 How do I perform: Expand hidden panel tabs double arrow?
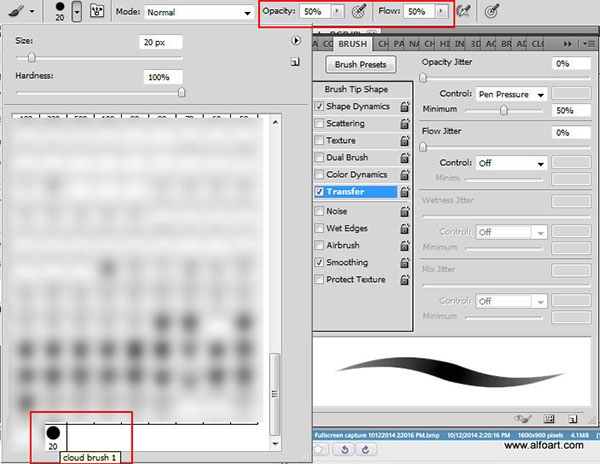567,44
